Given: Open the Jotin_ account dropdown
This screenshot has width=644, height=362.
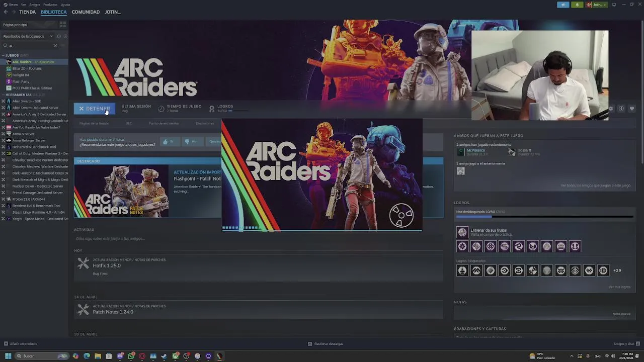Looking at the screenshot, I should pyautogui.click(x=597, y=5).
